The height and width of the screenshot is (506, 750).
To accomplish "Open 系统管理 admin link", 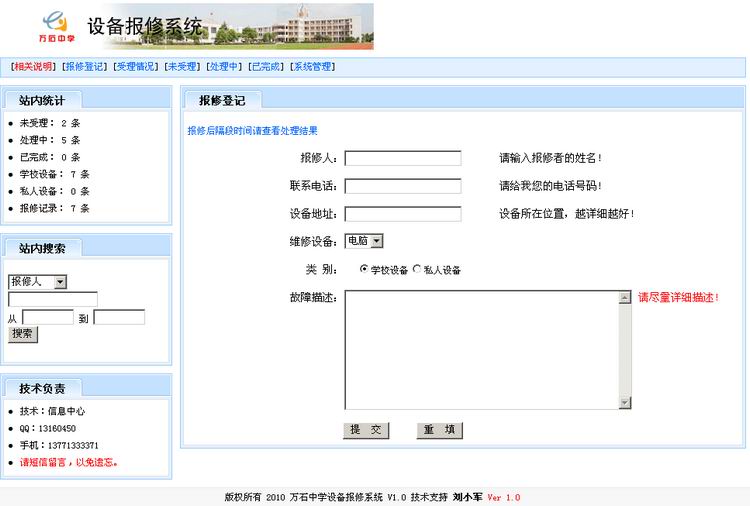I will 312,67.
